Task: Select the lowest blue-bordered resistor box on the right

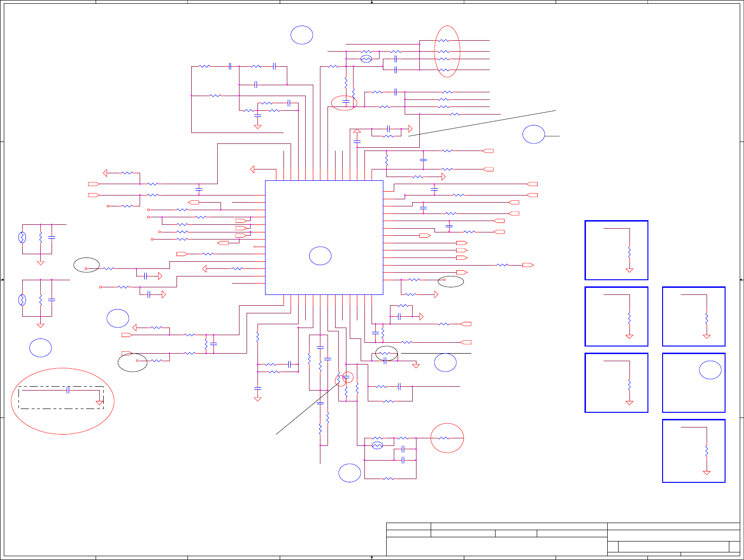Action: tap(694, 451)
